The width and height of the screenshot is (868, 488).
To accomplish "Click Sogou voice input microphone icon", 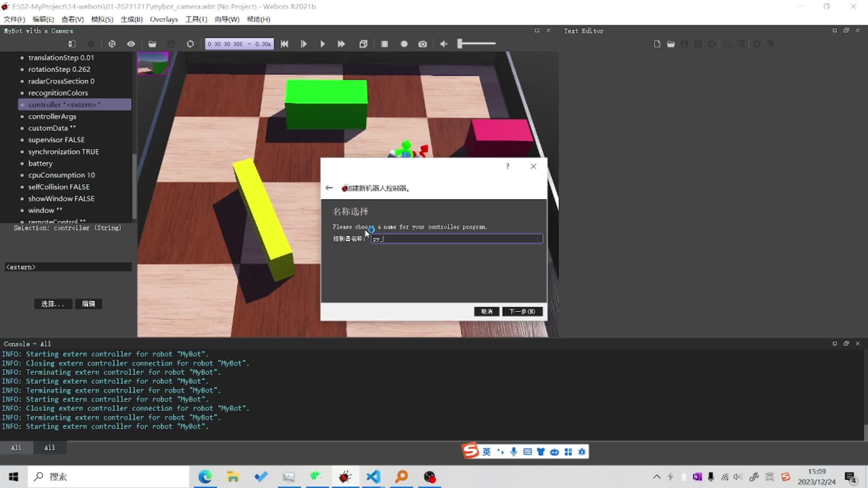I will pyautogui.click(x=514, y=451).
